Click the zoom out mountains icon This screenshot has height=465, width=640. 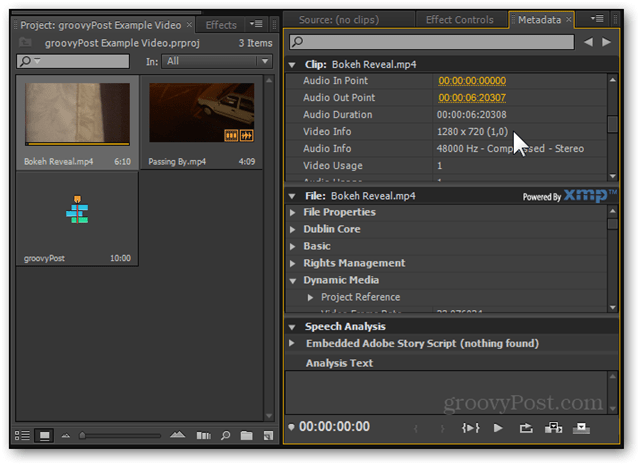[66, 436]
